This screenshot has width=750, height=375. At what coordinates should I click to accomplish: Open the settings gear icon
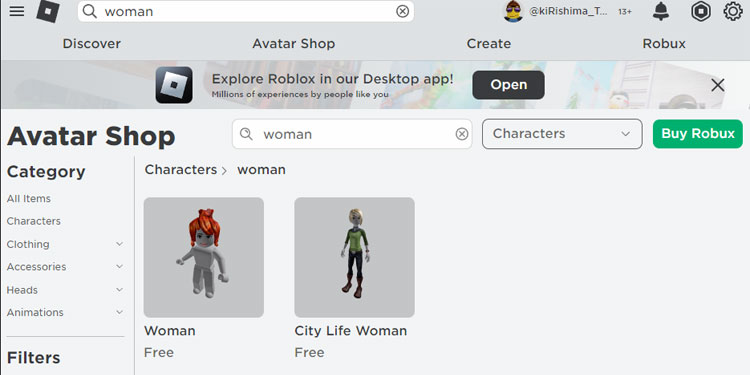(733, 11)
